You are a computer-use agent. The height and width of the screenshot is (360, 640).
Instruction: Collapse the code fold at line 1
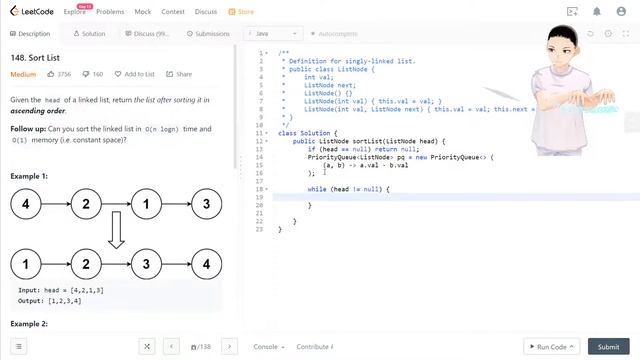(267, 53)
